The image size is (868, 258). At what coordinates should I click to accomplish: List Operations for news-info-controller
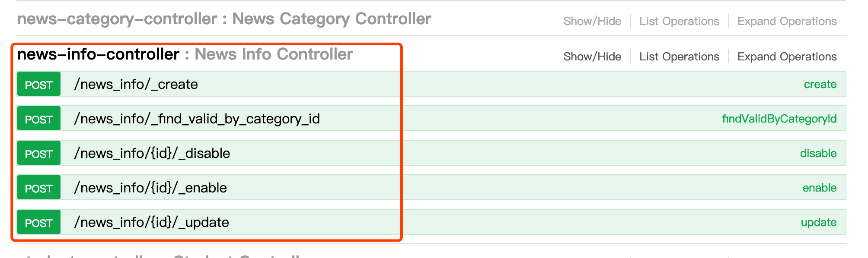click(679, 57)
